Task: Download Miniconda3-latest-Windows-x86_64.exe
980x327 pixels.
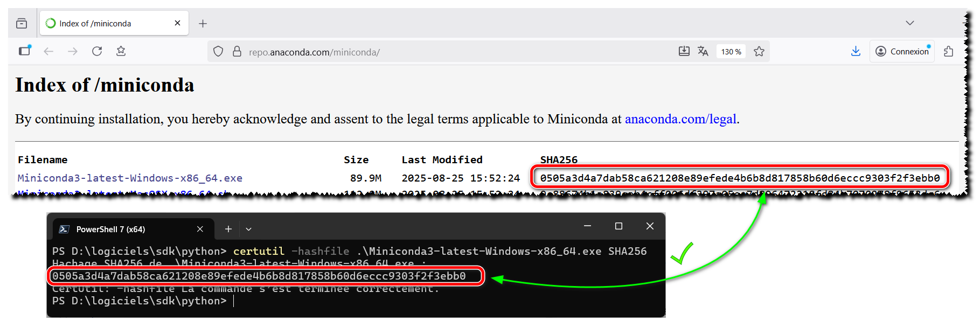Action: (130, 178)
